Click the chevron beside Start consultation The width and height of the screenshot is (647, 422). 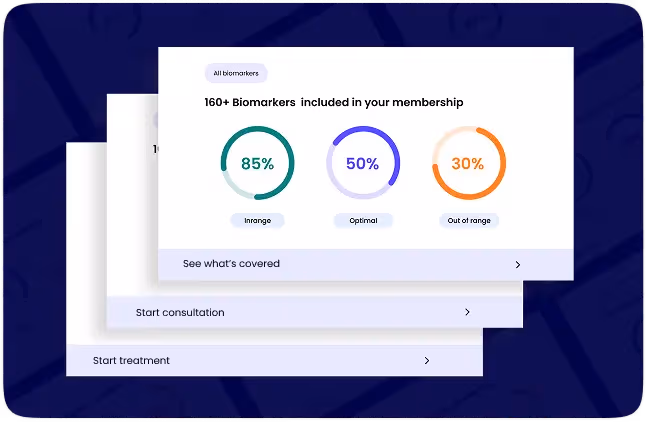[467, 313]
